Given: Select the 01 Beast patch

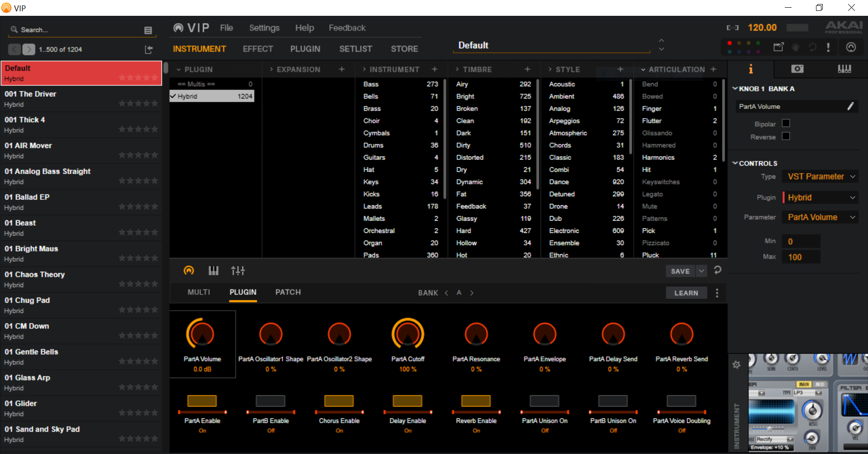Looking at the screenshot, I should pyautogui.click(x=81, y=228).
